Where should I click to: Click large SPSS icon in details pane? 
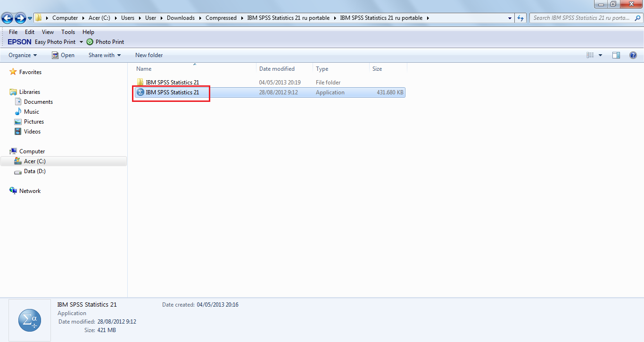pyautogui.click(x=30, y=321)
